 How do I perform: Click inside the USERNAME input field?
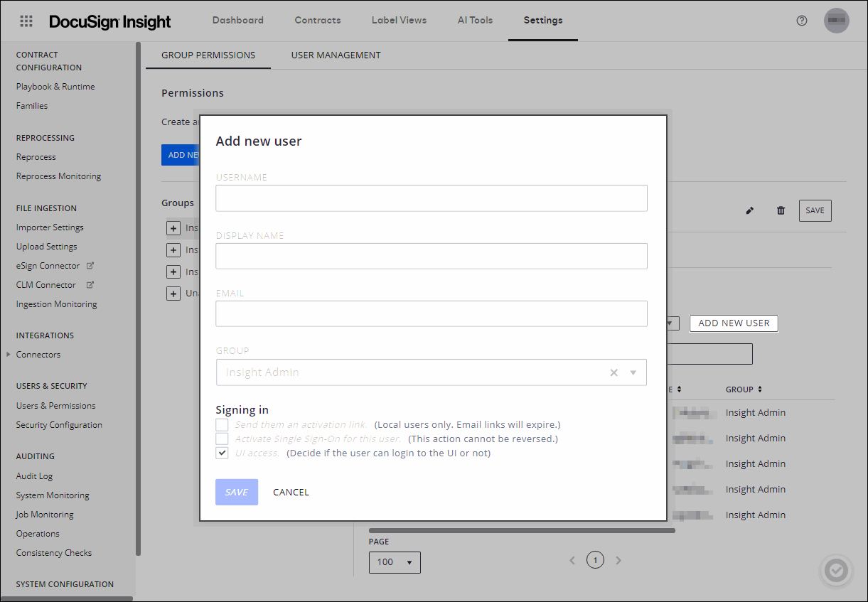pos(431,198)
